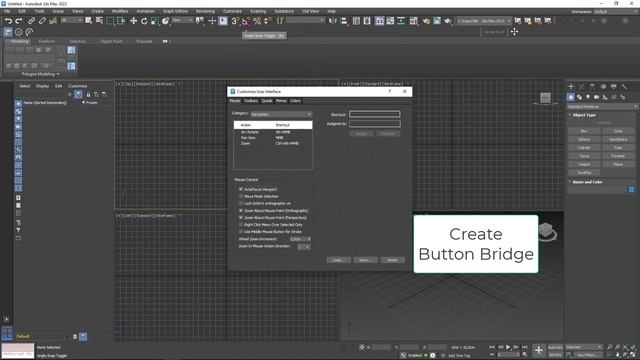Click the Lights category icon in command panel
Screen dimensions: 640x360
tap(588, 97)
